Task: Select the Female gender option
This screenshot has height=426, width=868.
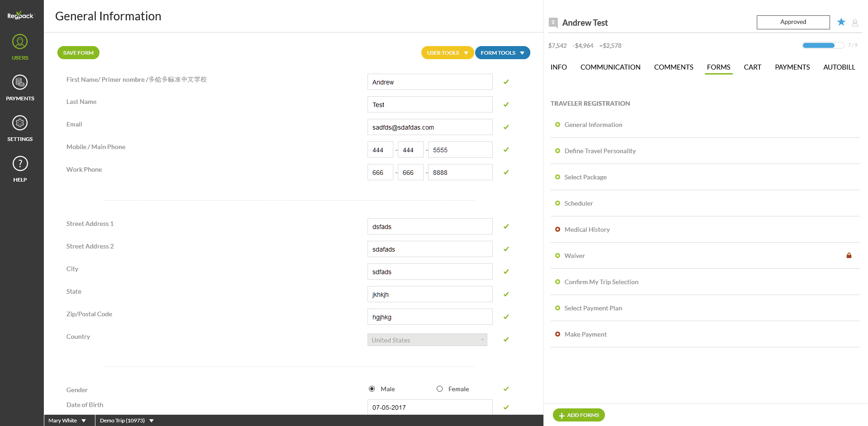Action: pos(439,389)
